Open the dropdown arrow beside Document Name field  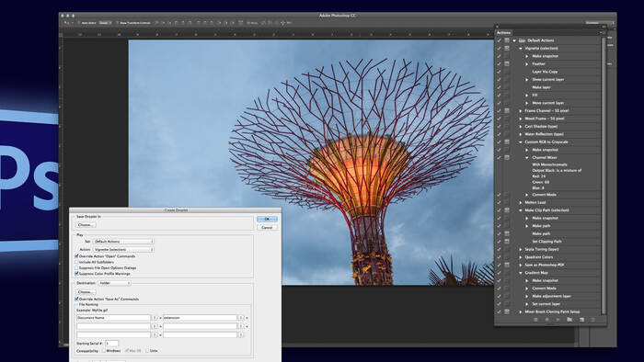pyautogui.click(x=155, y=318)
